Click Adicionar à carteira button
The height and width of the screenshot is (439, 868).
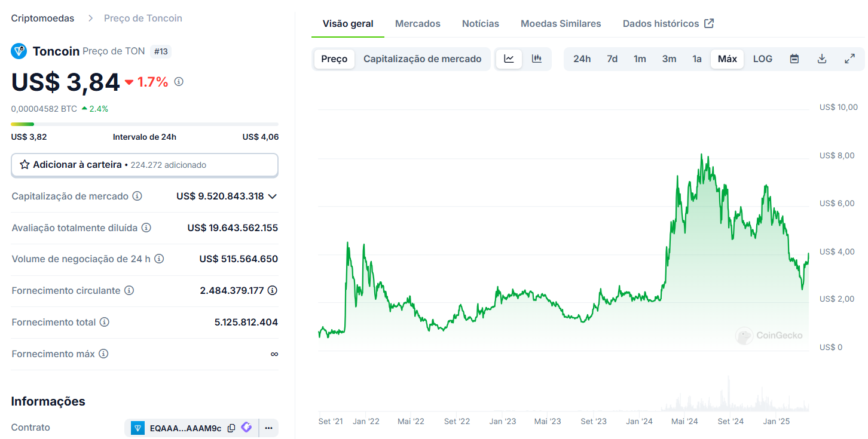click(x=145, y=165)
